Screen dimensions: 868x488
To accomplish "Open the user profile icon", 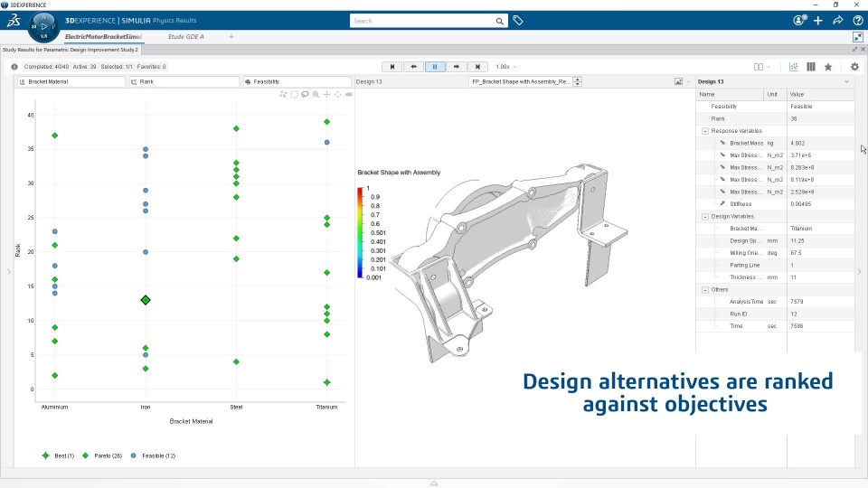I will (799, 21).
